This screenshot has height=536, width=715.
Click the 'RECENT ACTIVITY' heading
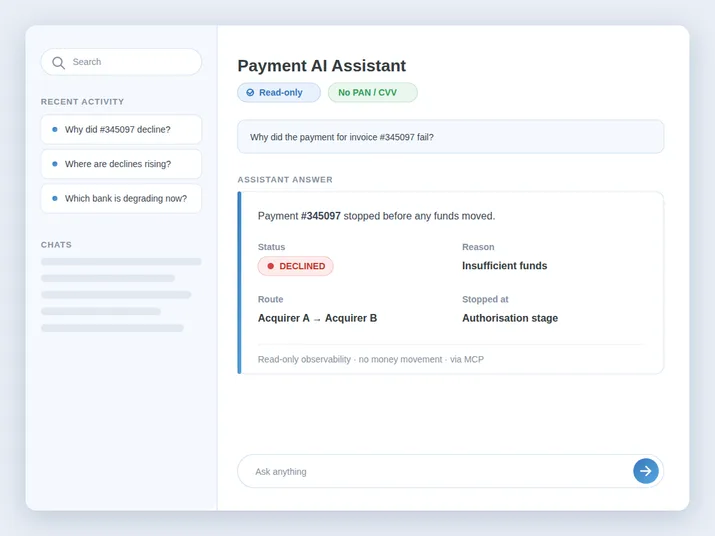pos(83,102)
